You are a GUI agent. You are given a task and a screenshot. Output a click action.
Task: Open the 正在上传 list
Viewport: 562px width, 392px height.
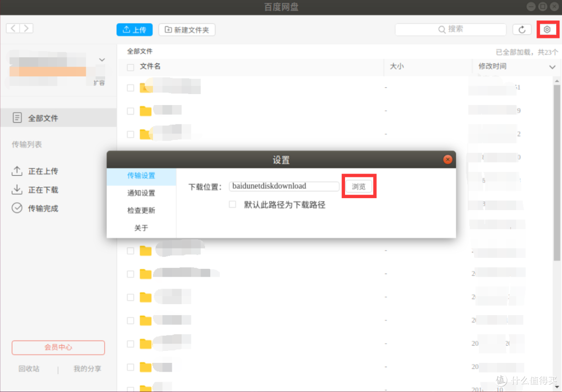[x=35, y=171]
